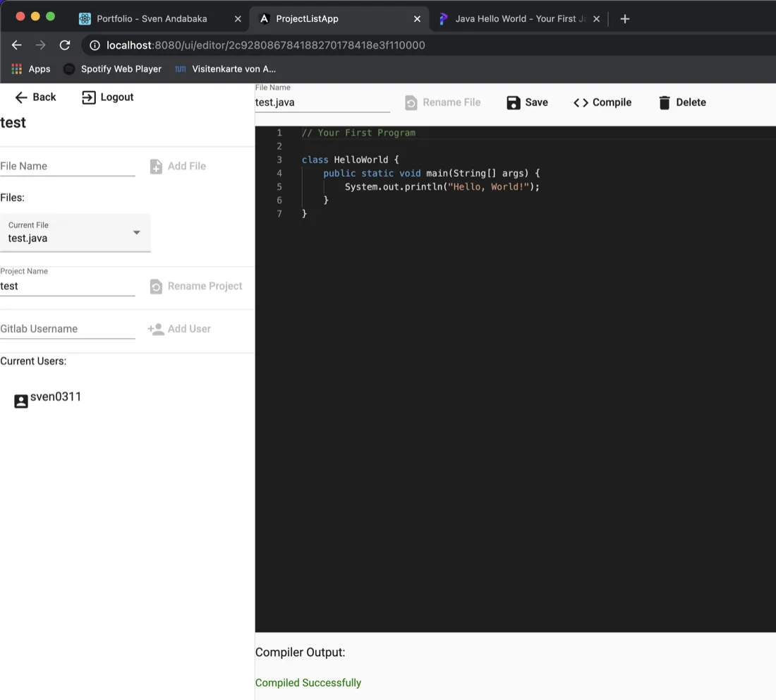Screen dimensions: 776x700
Task: Click the Logout button label
Action: point(117,97)
